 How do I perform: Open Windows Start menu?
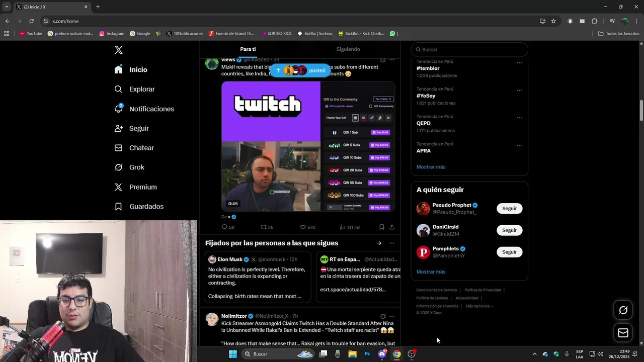tap(233, 354)
